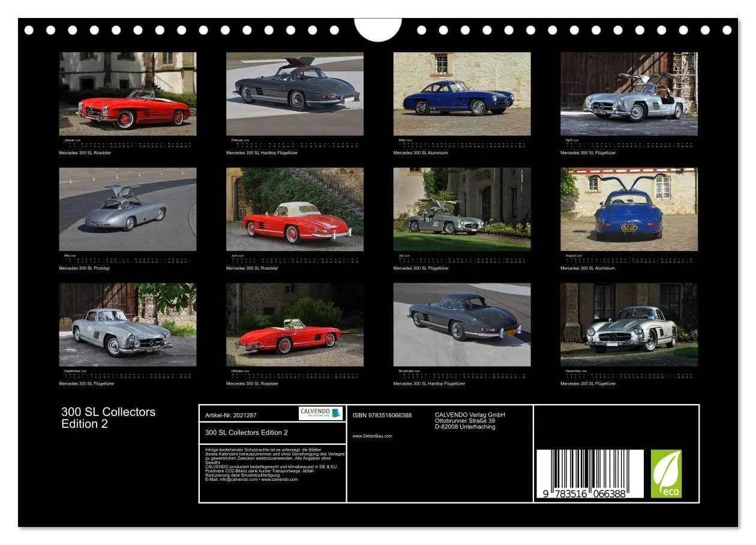Open the August blue car rear view photo
Viewport: 756px width, 545px height.
click(629, 209)
